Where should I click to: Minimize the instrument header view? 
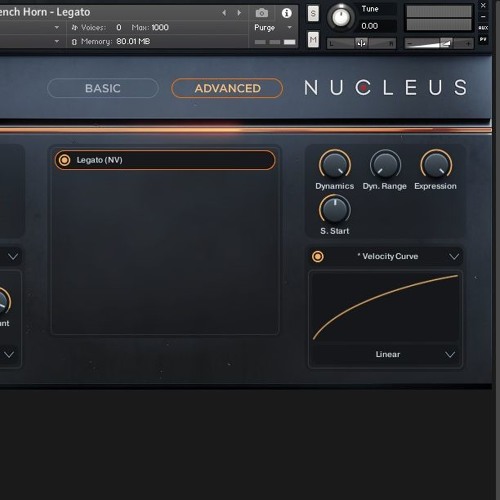483,16
